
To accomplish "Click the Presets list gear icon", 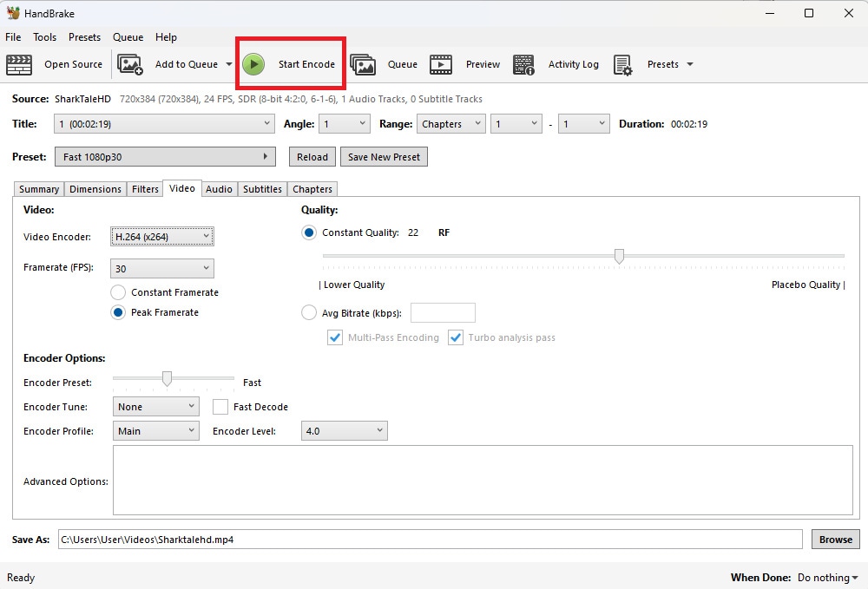I will click(x=622, y=65).
